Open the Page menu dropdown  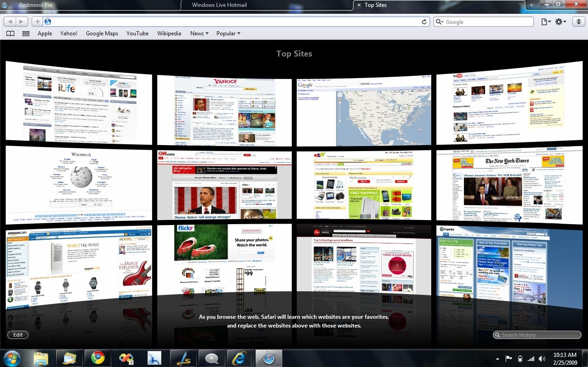pos(546,22)
